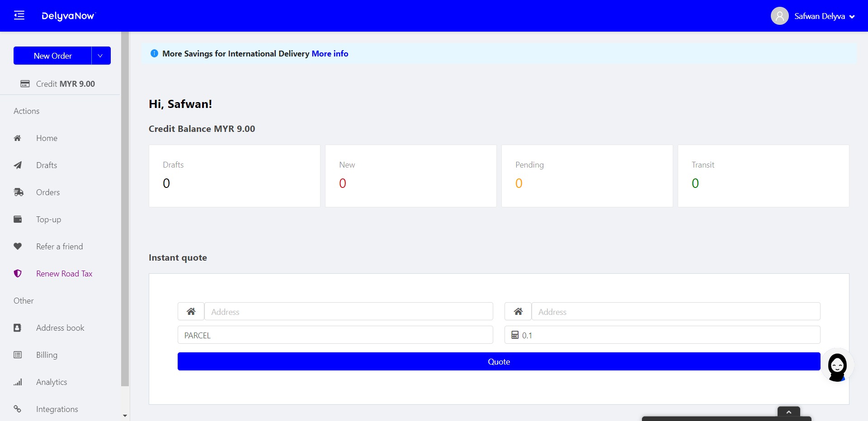Open Analytics in sidebar
Screen dimensions: 868x421
(x=52, y=382)
